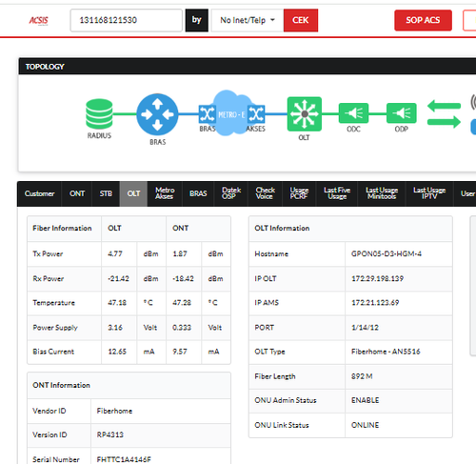Viewport: 476px width, 464px height.
Task: Switch to the Usage PCRF tab
Action: pos(299,193)
